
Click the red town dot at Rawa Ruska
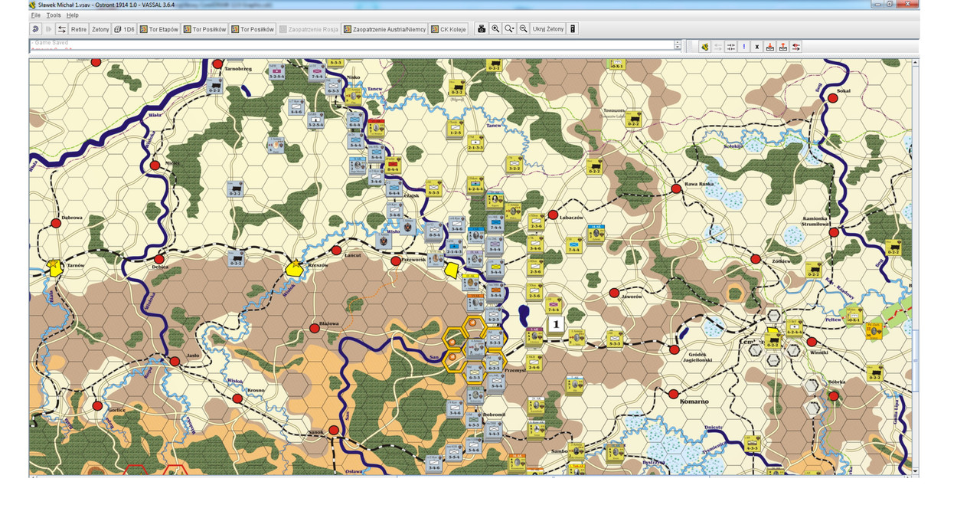[x=676, y=188]
